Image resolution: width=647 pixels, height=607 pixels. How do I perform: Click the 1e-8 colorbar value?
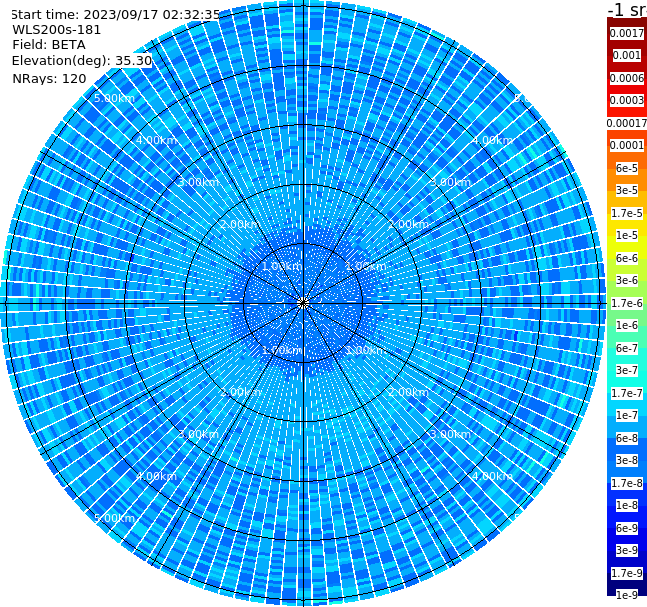pyautogui.click(x=627, y=505)
